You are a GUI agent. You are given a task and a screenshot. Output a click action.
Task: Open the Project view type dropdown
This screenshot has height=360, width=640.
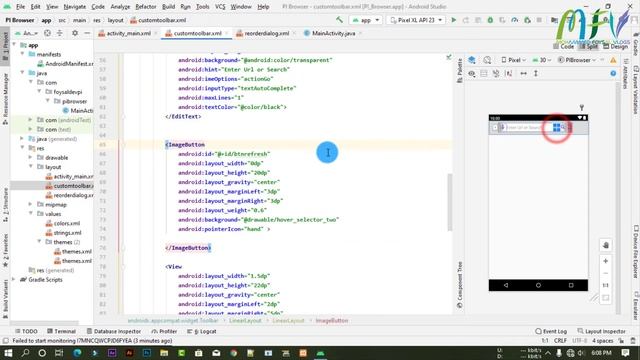coord(27,33)
